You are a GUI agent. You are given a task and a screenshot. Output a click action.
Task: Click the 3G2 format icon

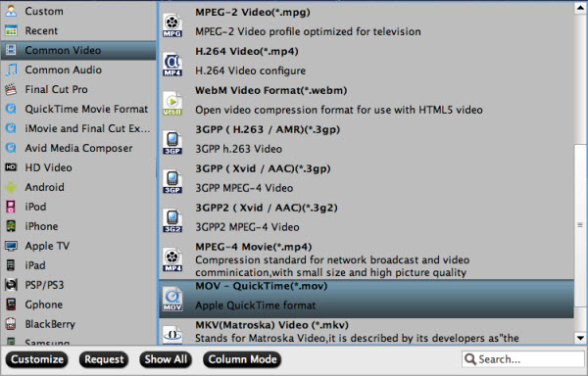click(x=172, y=221)
